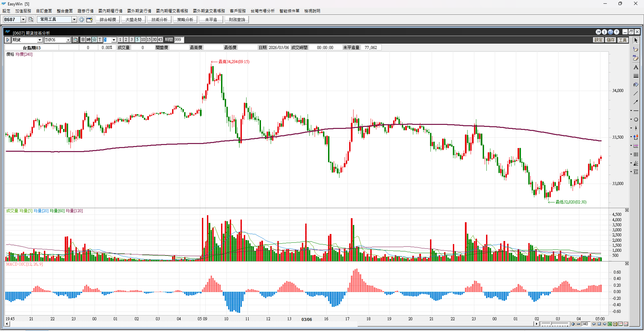This screenshot has width=644, height=331.
Task: Open the 期貨 product type dropdown
Action: [x=40, y=40]
